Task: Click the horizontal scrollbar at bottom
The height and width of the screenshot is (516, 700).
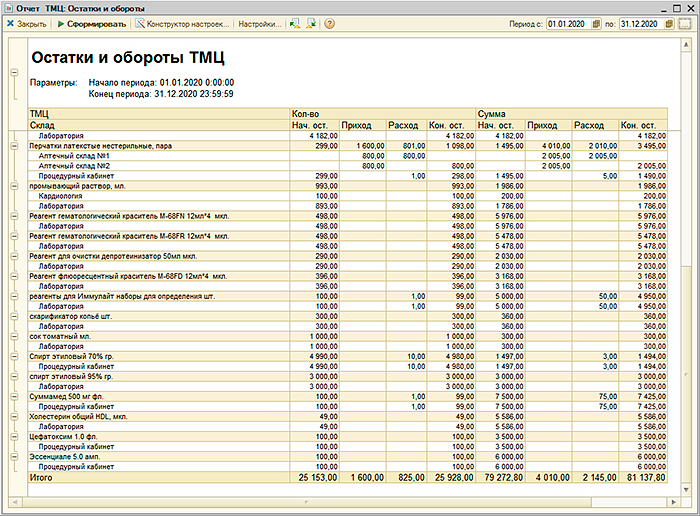Action: pos(350,499)
